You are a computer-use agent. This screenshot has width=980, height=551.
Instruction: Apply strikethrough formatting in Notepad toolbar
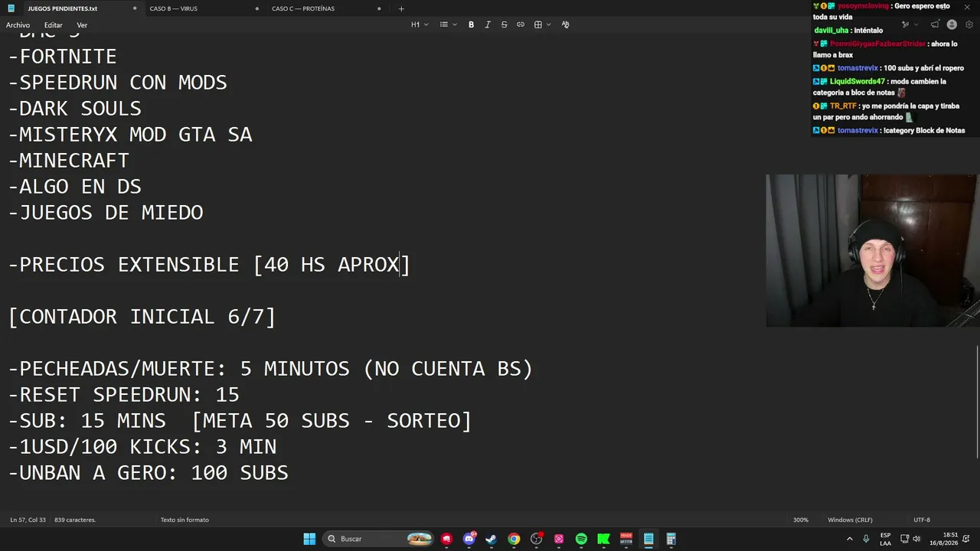coord(504,24)
